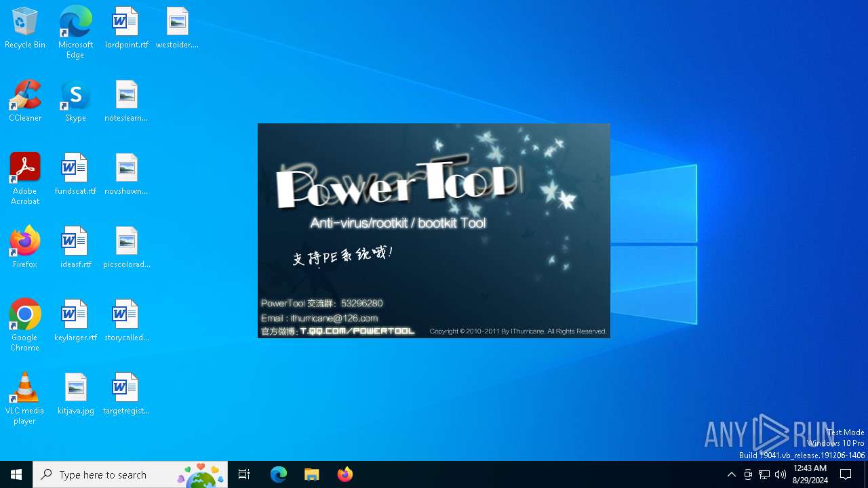Select the westolder image file
Image resolution: width=868 pixels, height=488 pixels.
tap(177, 28)
